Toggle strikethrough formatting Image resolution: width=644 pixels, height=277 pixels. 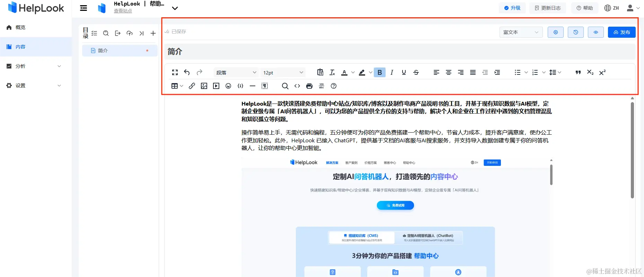[416, 72]
